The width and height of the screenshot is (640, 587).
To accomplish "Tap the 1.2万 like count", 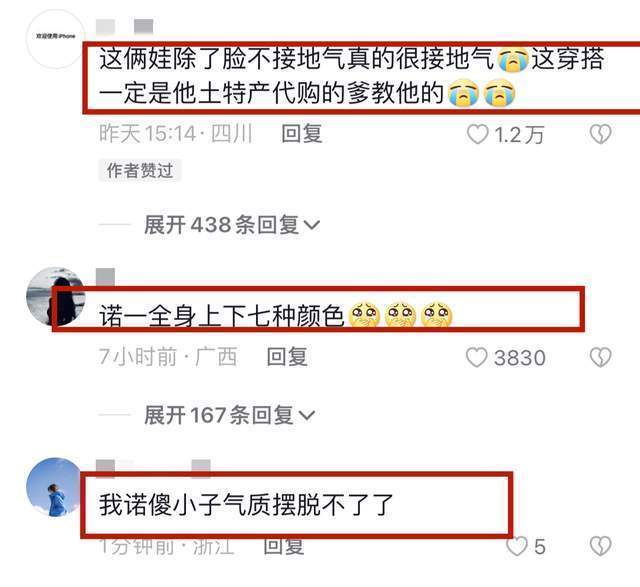I will 519,135.
